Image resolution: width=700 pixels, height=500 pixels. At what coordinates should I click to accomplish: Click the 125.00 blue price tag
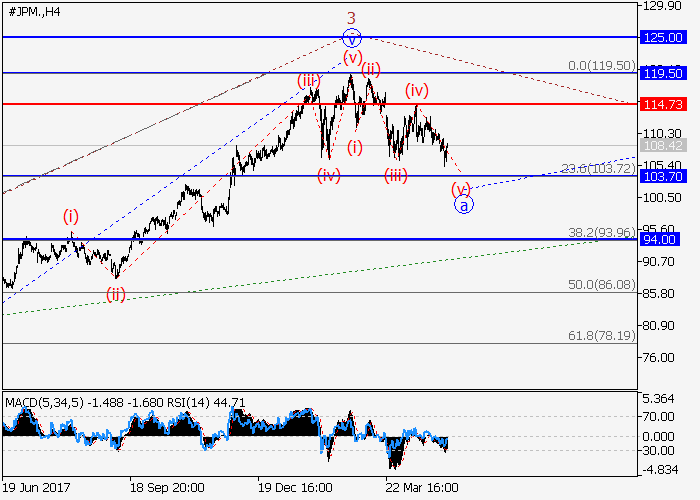pyautogui.click(x=661, y=37)
